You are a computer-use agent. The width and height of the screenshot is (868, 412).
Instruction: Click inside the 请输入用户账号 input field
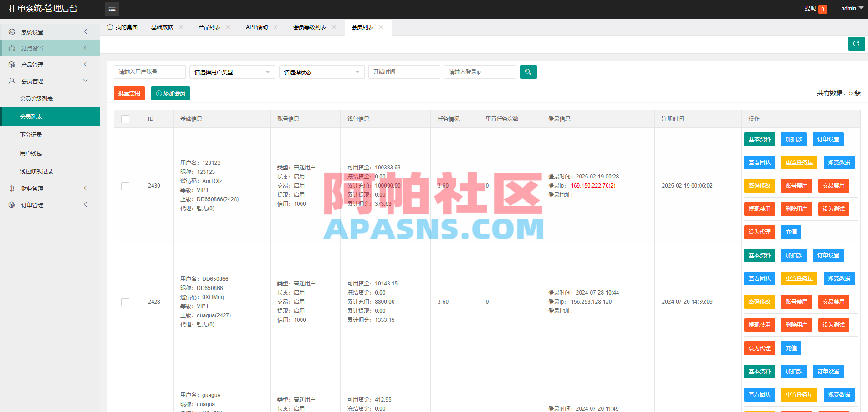point(149,71)
